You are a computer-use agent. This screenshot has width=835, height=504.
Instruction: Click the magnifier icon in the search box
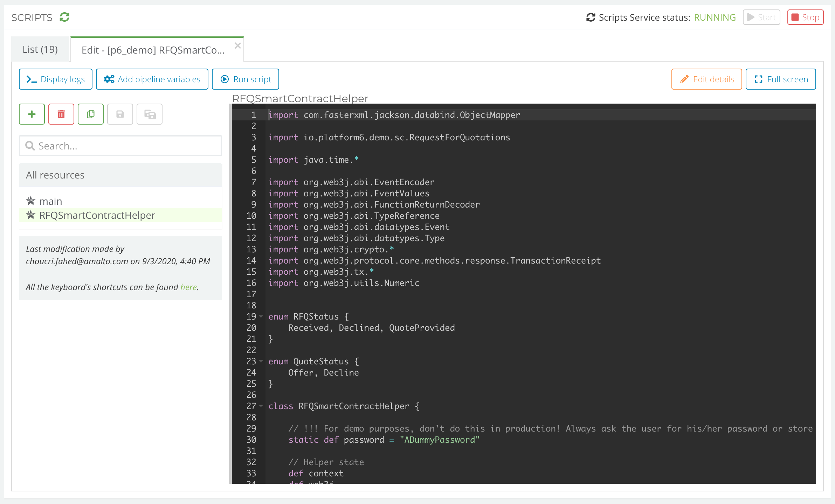[x=30, y=146]
